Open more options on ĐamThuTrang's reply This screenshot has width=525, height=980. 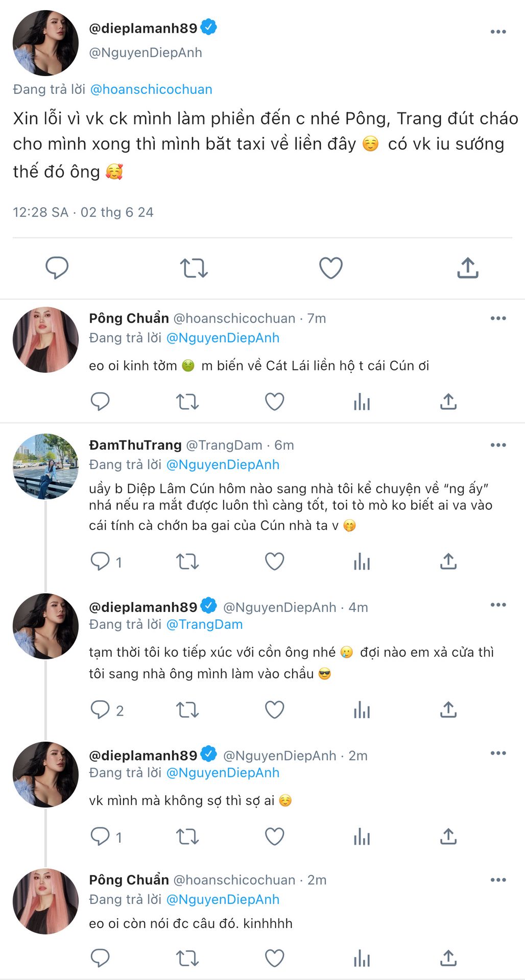(x=498, y=445)
